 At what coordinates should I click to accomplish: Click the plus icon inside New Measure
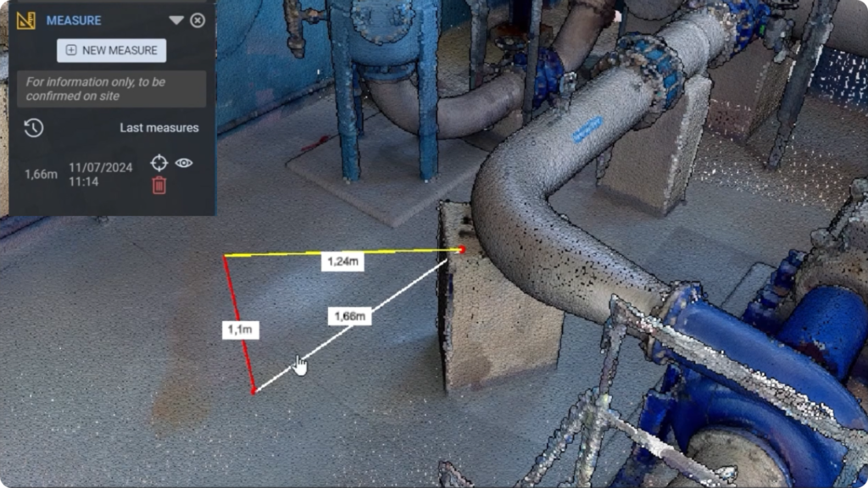click(x=70, y=50)
